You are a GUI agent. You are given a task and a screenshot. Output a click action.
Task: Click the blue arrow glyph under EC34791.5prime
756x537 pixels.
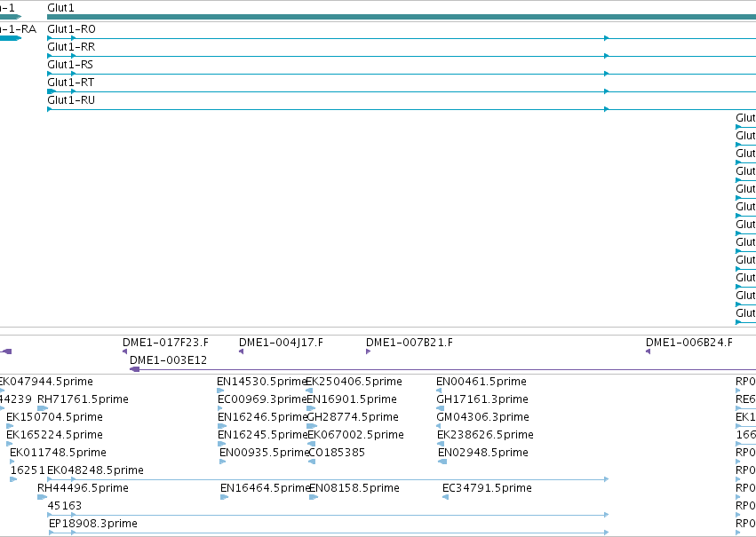[445, 497]
